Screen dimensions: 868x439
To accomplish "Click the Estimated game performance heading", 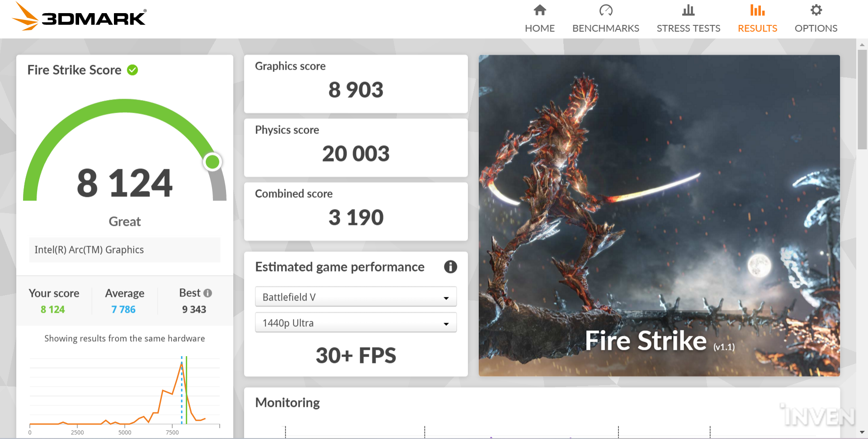I will pos(340,267).
